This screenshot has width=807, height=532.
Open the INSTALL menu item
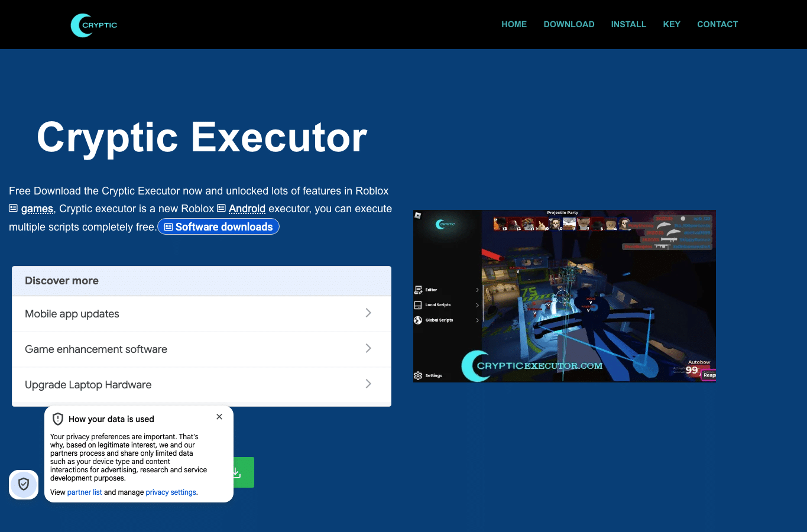click(x=628, y=24)
